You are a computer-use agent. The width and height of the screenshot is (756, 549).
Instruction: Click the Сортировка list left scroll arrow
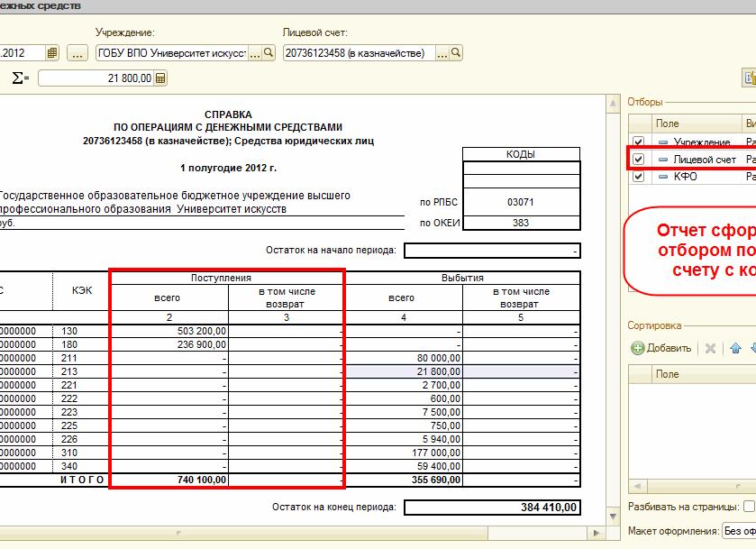(x=637, y=485)
